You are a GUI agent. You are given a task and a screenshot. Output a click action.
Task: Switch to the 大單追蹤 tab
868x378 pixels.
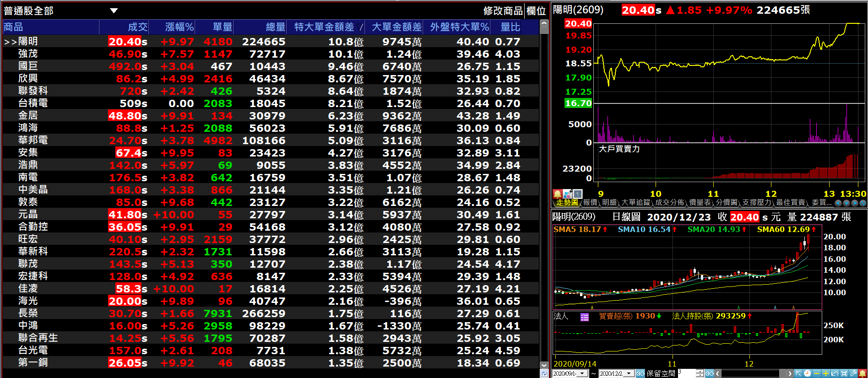635,203
